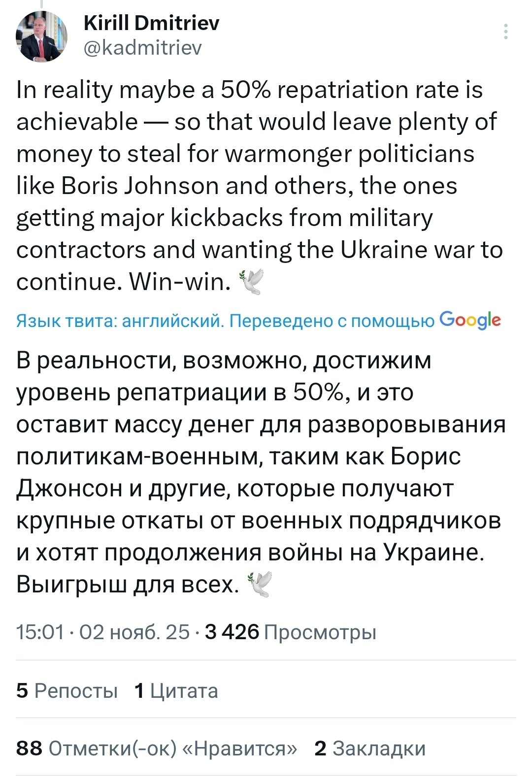The height and width of the screenshot is (782, 532).
Task: Open the 1 Цитата quote list
Action: point(176,690)
